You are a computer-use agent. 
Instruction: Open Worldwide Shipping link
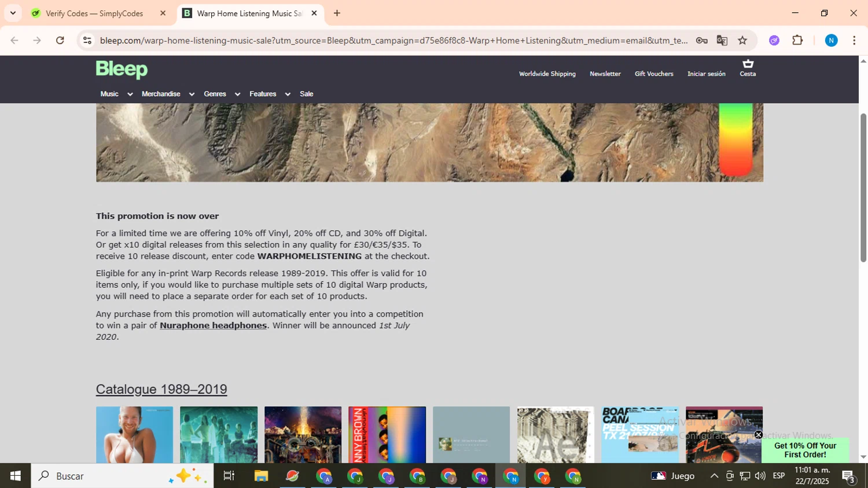point(547,74)
